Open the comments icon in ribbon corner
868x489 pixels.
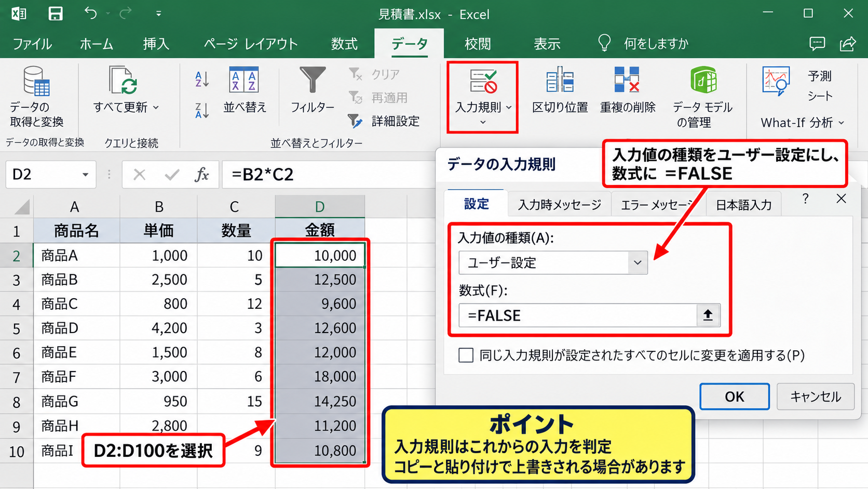tap(817, 44)
